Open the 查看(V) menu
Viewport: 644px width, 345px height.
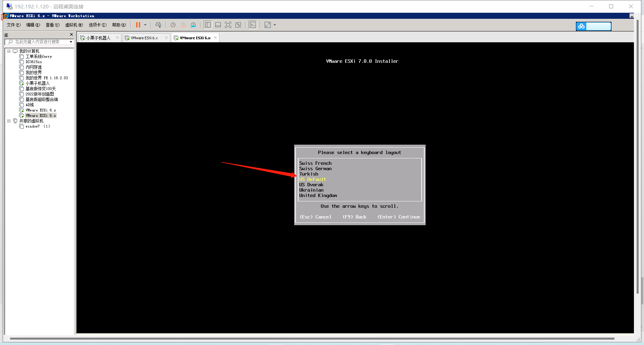tap(53, 25)
